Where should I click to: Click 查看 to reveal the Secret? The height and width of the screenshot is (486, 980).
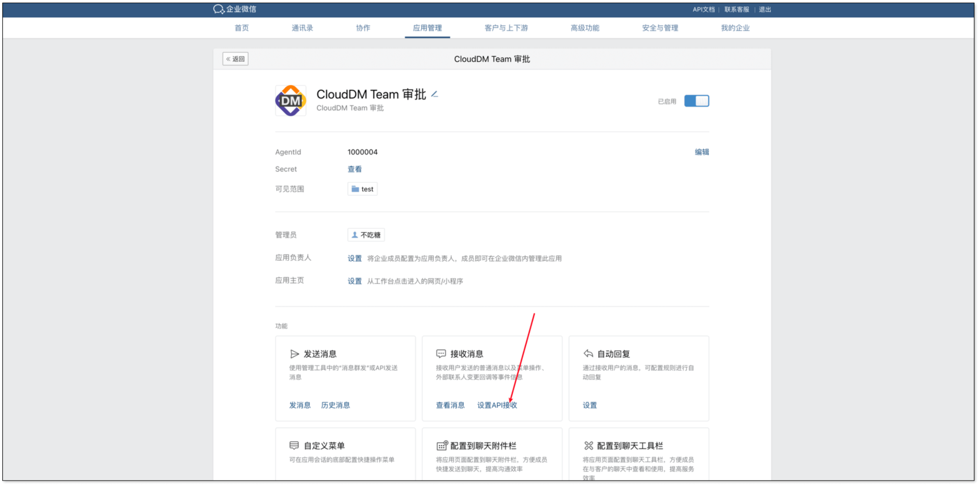point(354,169)
